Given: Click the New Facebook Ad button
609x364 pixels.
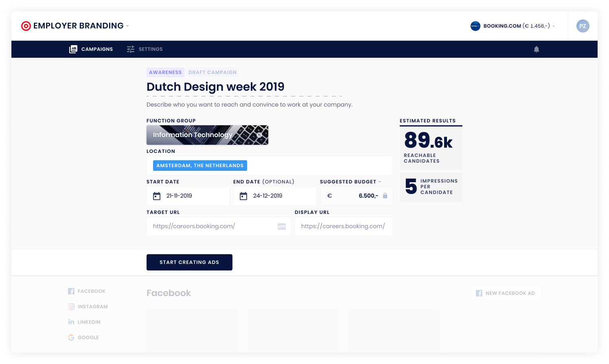Looking at the screenshot, I should [506, 293].
